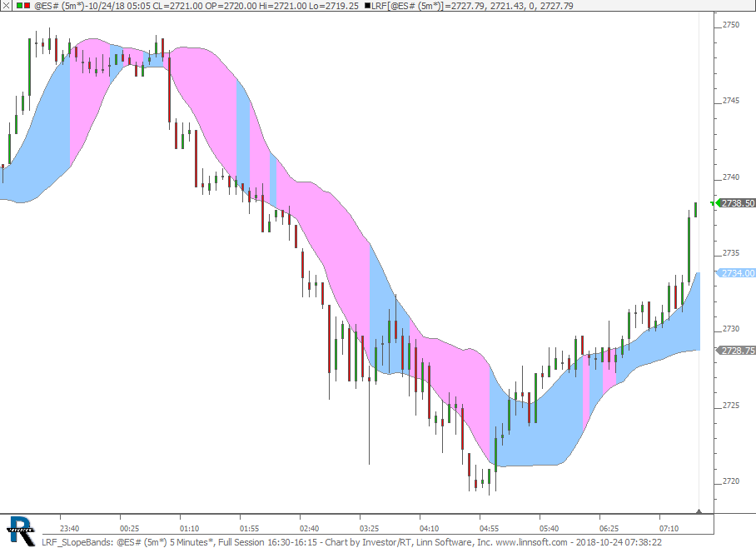This screenshot has width=756, height=548.
Task: Click the Hi=2721.00 high value in header
Action: point(285,6)
